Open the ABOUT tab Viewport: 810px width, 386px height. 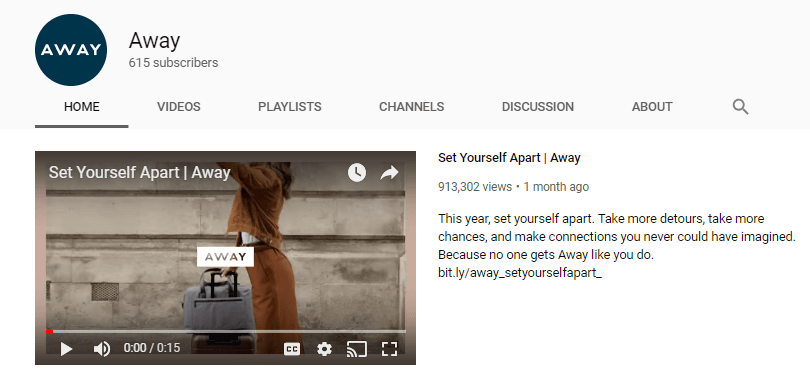click(x=652, y=107)
